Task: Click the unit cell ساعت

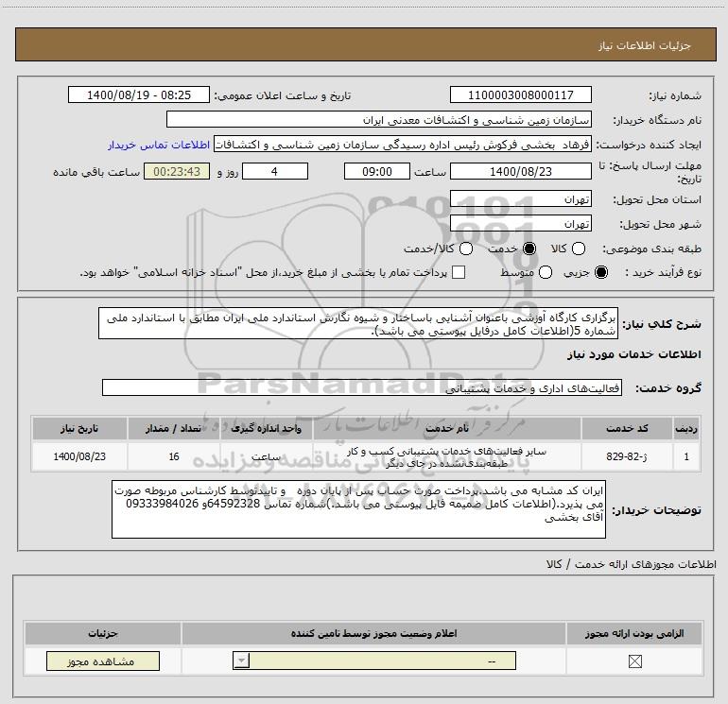Action: pyautogui.click(x=267, y=456)
